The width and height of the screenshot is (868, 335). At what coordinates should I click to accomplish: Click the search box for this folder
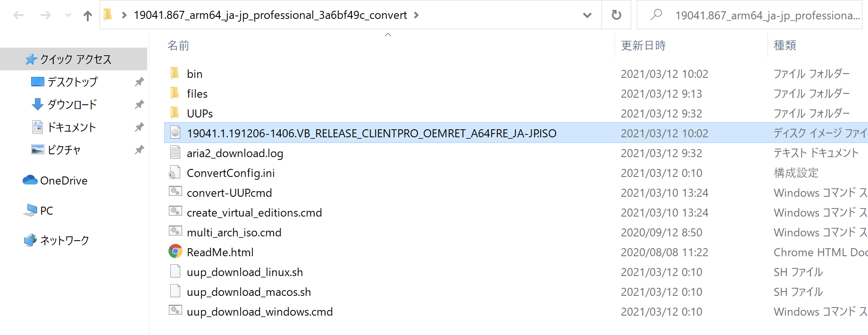[x=750, y=15]
